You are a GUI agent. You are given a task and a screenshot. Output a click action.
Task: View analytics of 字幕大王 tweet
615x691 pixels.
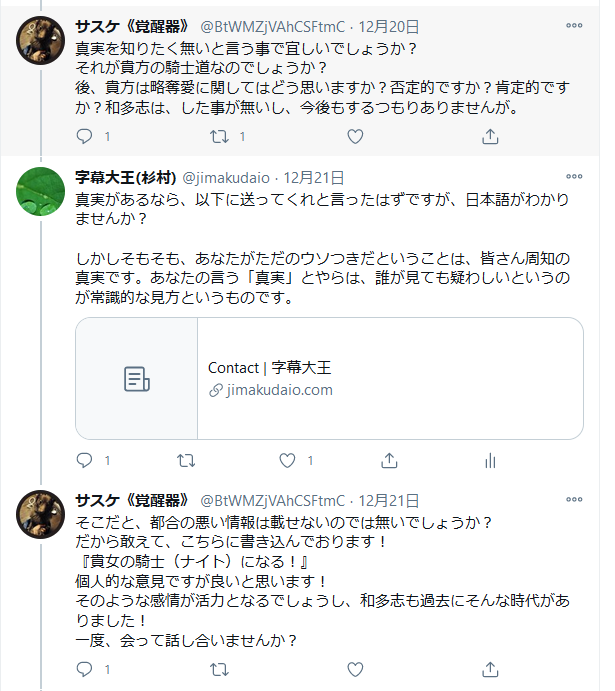(490, 461)
